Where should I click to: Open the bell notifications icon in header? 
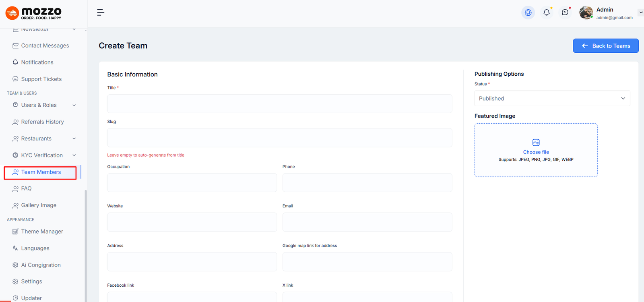coord(547,12)
